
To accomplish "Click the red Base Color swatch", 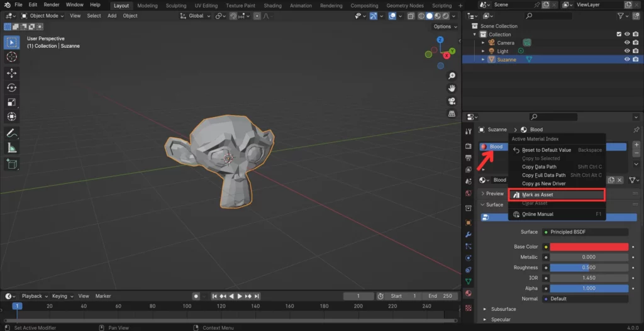I will (589, 247).
